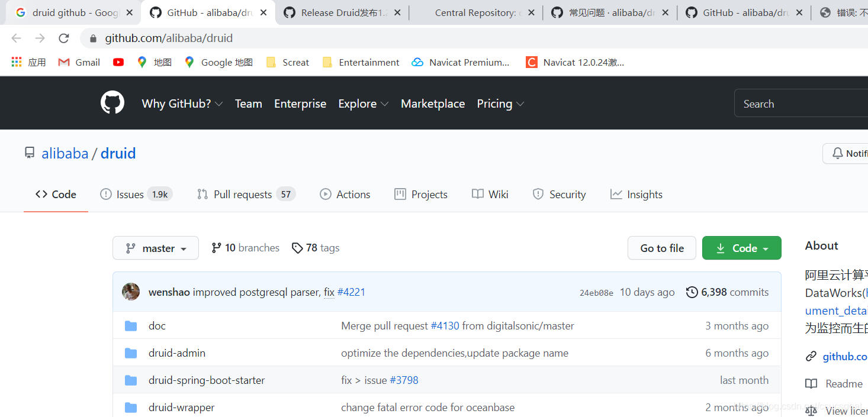Image resolution: width=868 pixels, height=417 pixels.
Task: Switch to the Security tab
Action: point(560,195)
